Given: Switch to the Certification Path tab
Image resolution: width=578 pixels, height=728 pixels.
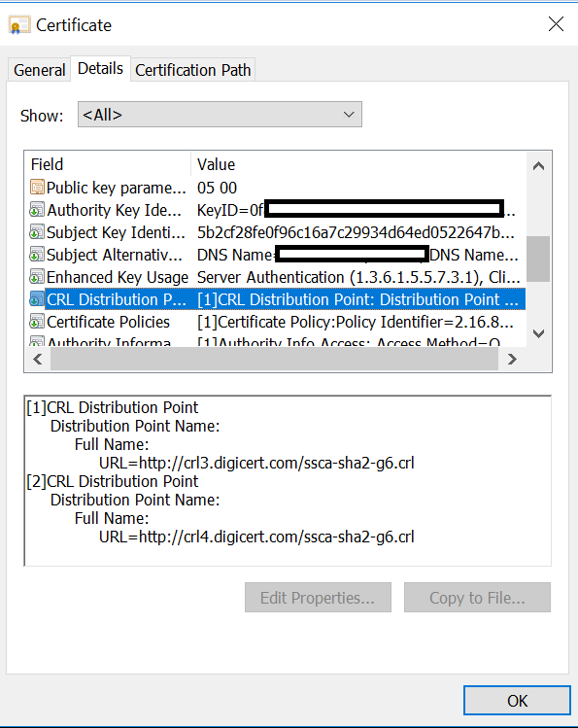Looking at the screenshot, I should click(193, 70).
